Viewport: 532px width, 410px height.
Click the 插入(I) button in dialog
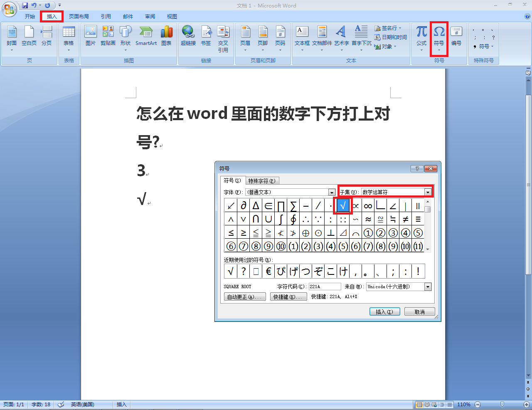coord(384,312)
